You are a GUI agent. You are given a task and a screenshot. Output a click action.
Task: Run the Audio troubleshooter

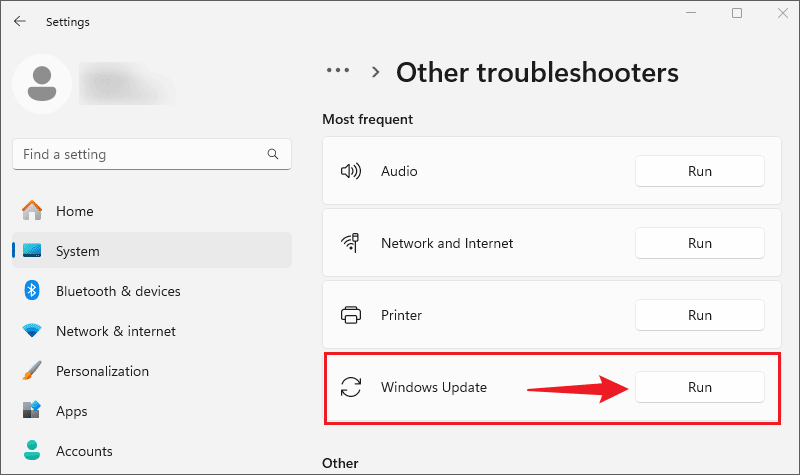click(699, 171)
